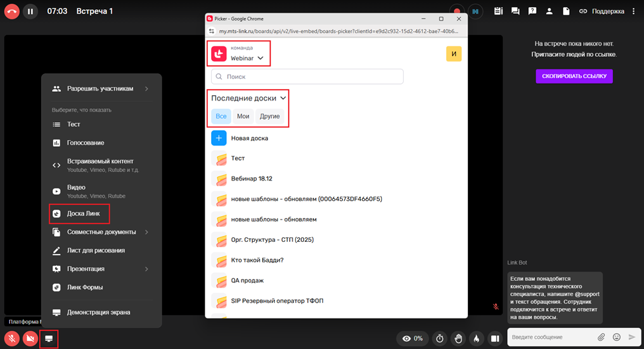Choose Встраиваемый контент option

tap(101, 165)
